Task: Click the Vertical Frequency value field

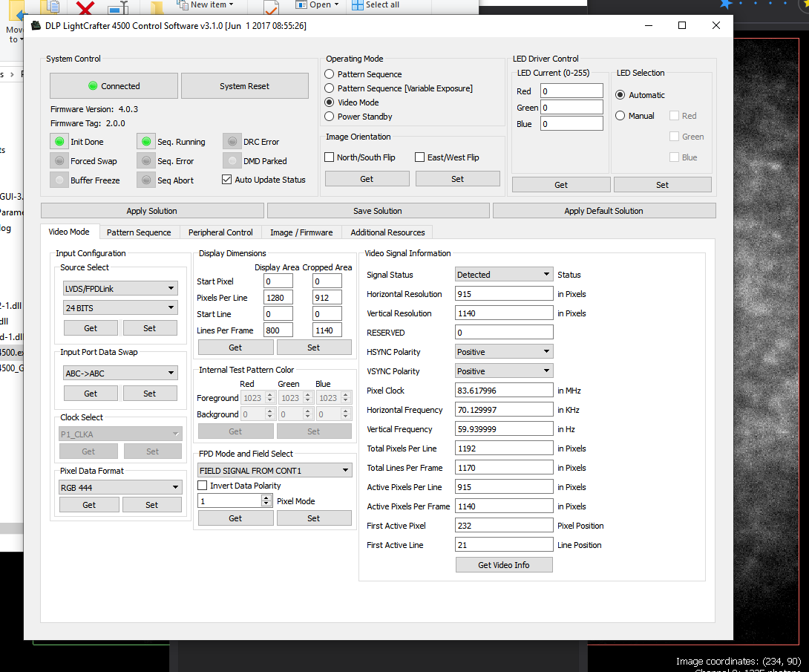Action: click(x=504, y=429)
